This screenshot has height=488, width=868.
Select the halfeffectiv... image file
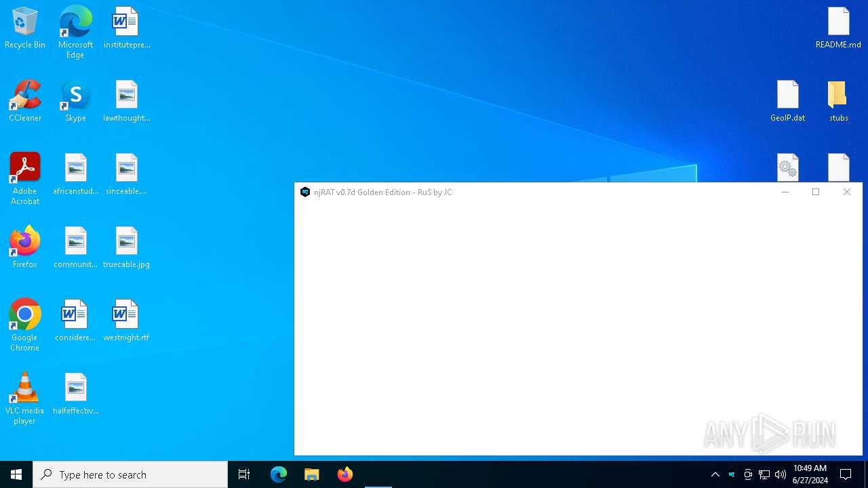(x=76, y=394)
